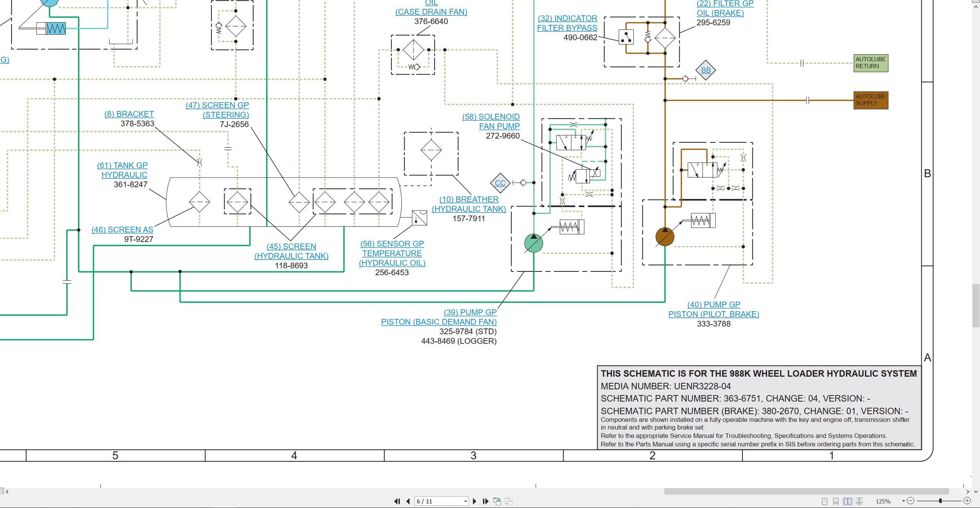This screenshot has width=980, height=508.
Task: Click the BB diamond connector
Action: pyautogui.click(x=706, y=70)
